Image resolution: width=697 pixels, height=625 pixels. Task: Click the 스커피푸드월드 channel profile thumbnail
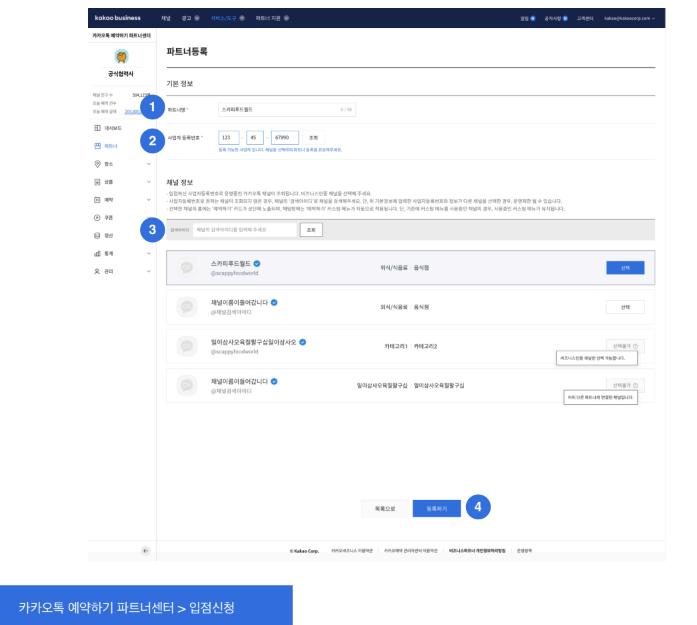186,268
